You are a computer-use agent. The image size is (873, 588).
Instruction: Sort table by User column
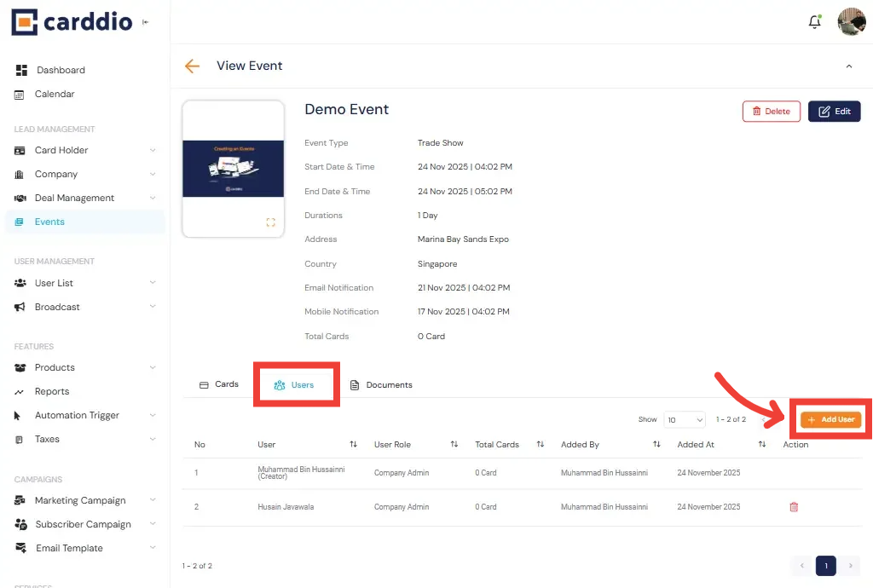pyautogui.click(x=353, y=445)
